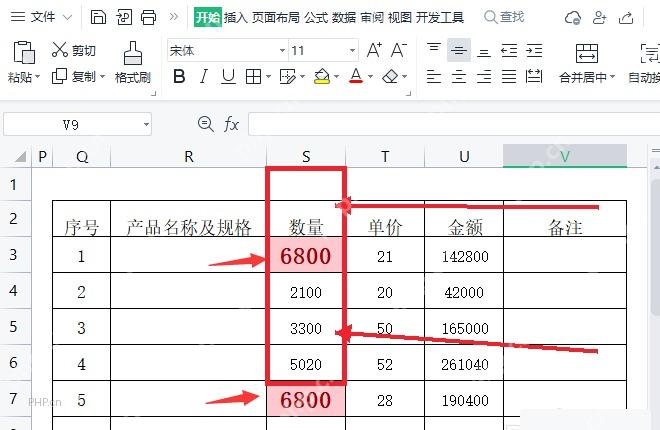Click the yellow fill color button
This screenshot has width=660, height=430.
322,77
